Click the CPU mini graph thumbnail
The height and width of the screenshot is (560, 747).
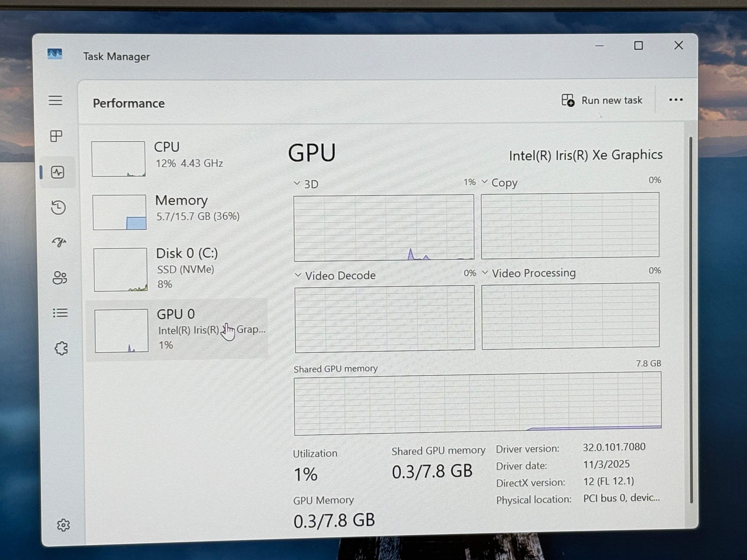[x=118, y=159]
